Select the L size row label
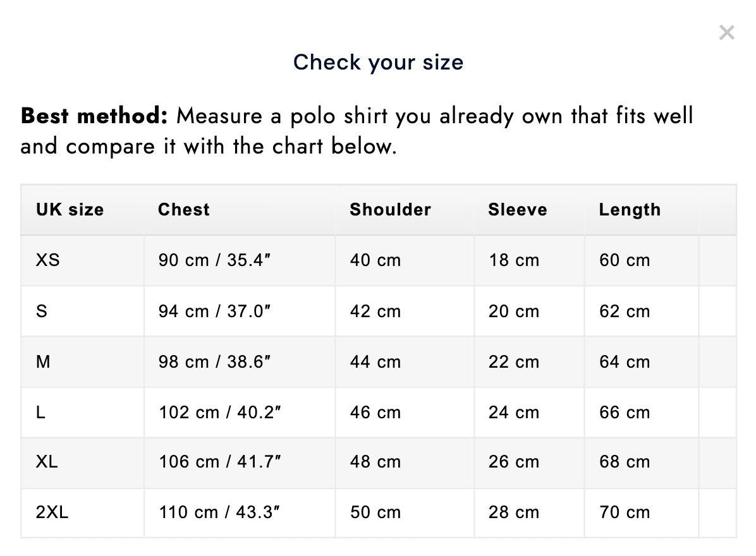Image resolution: width=756 pixels, height=556 pixels. click(x=40, y=413)
